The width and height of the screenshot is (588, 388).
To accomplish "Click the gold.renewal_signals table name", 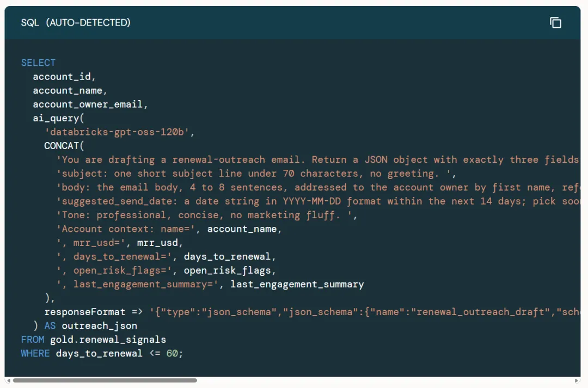I will click(x=108, y=340).
